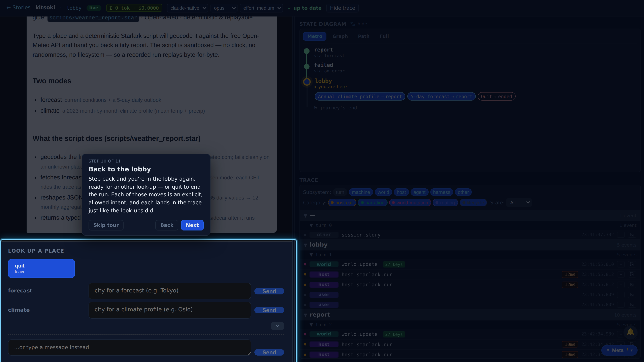This screenshot has height=362, width=644.
Task: Select the lobby current-state node
Action: coord(307,82)
